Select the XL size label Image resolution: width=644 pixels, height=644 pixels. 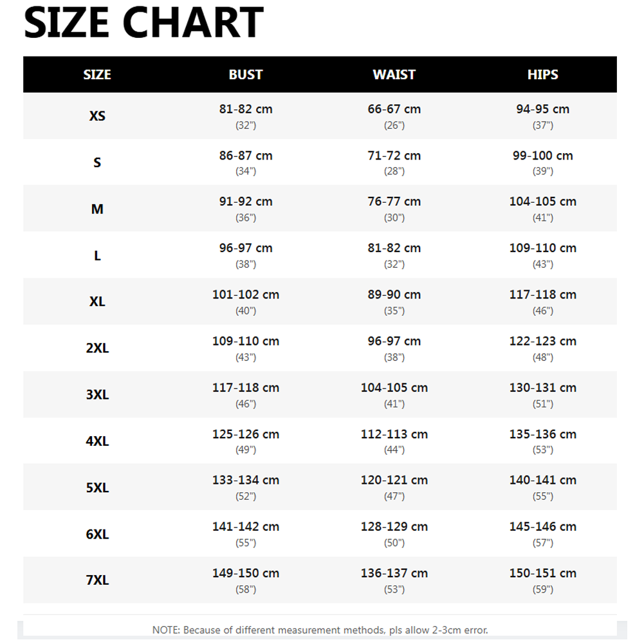click(97, 302)
